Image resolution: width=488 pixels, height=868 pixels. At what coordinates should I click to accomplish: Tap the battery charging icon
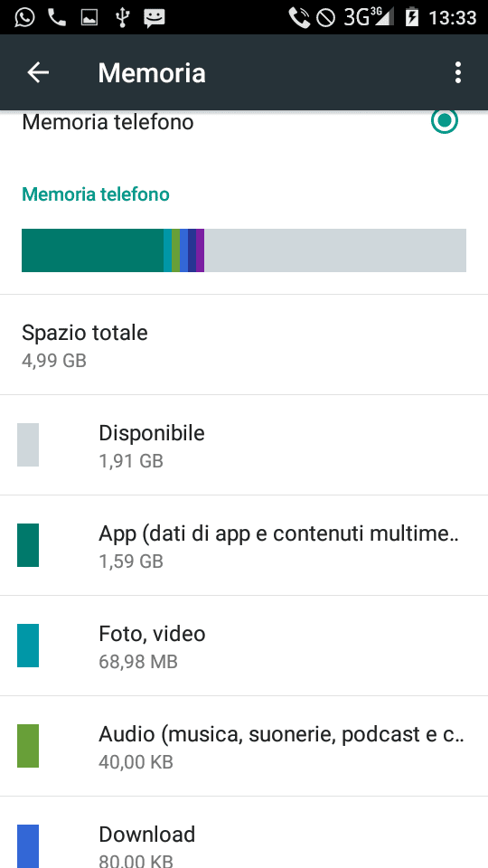(412, 18)
